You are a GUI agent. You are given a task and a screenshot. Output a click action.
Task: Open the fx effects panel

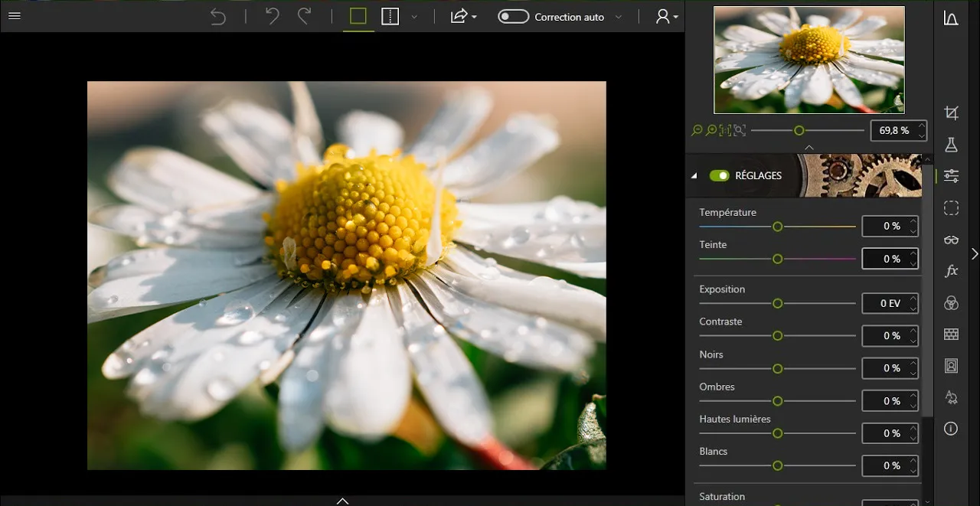pyautogui.click(x=951, y=271)
